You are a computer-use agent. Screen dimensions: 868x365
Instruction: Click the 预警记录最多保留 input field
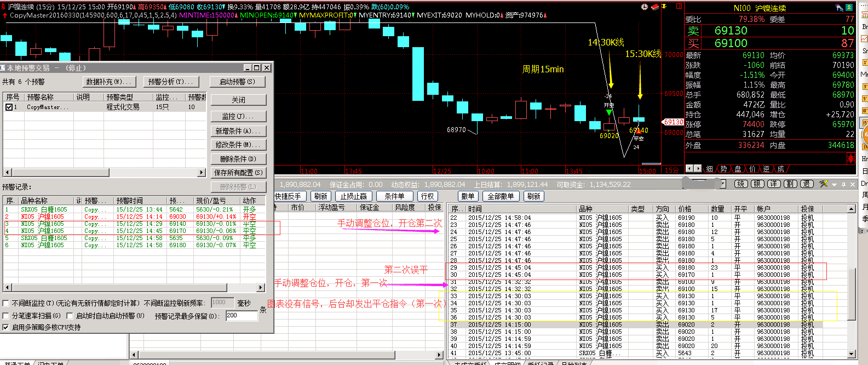click(x=242, y=316)
